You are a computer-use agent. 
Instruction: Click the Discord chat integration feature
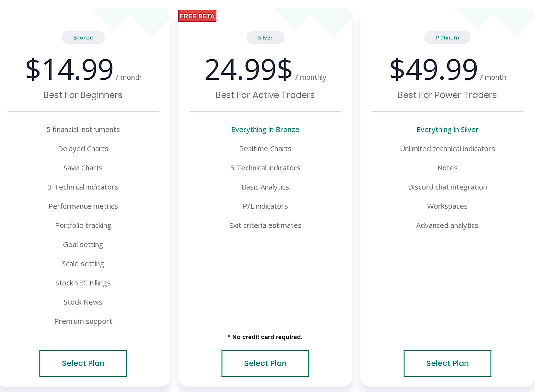(447, 187)
